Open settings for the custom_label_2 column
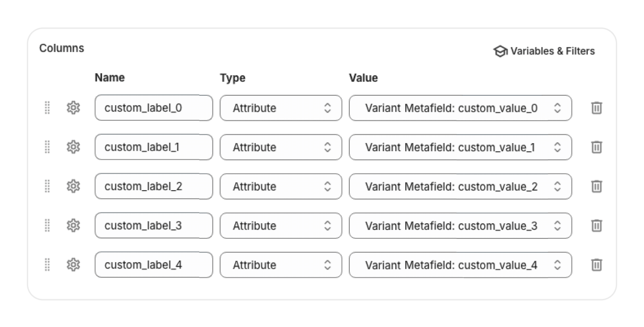This screenshot has width=644, height=327. tap(73, 187)
